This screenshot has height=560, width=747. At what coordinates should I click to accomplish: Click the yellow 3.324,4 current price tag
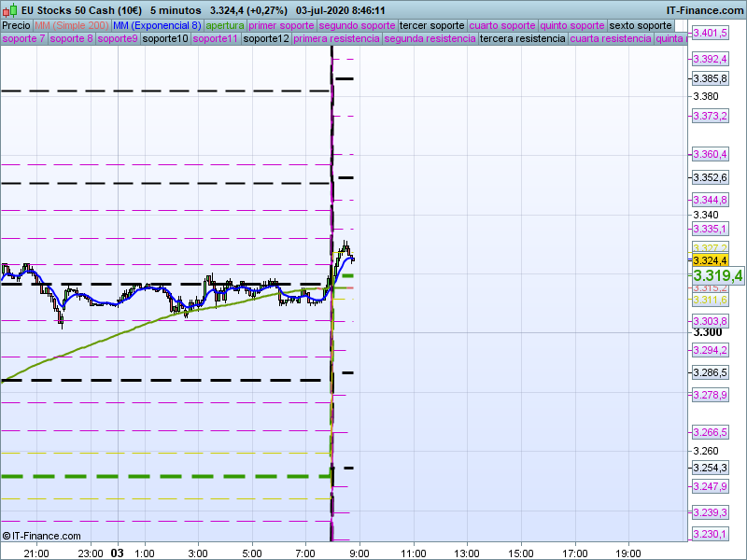710,260
